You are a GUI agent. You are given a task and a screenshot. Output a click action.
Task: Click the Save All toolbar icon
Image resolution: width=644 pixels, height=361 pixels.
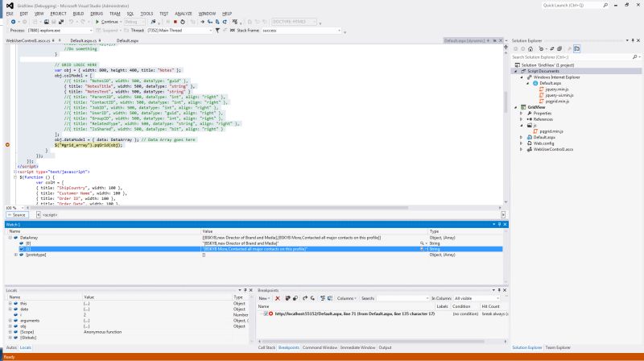[x=61, y=22]
